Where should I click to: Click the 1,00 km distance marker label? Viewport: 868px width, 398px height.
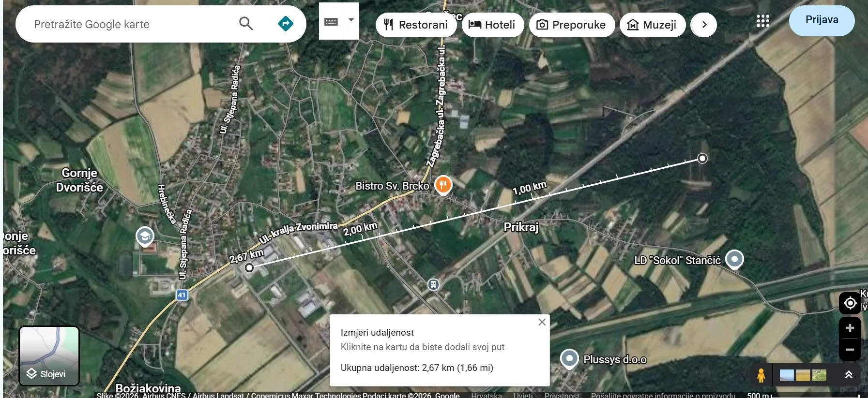(530, 187)
